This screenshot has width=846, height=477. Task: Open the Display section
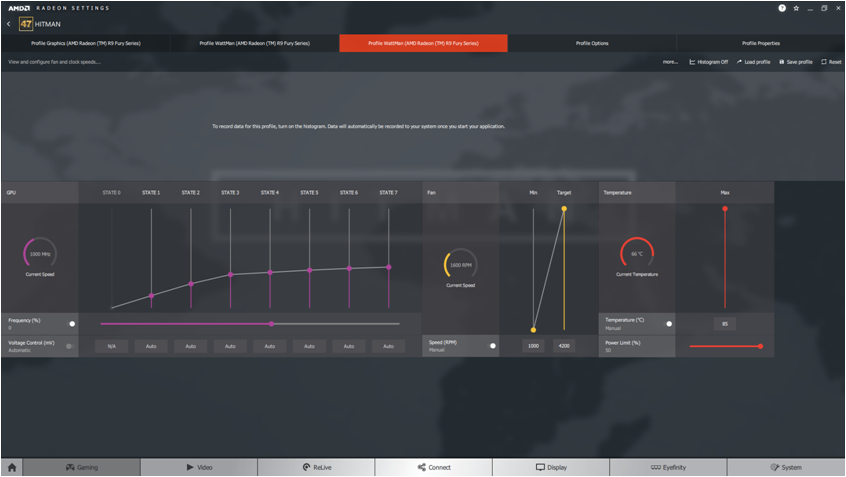551,467
